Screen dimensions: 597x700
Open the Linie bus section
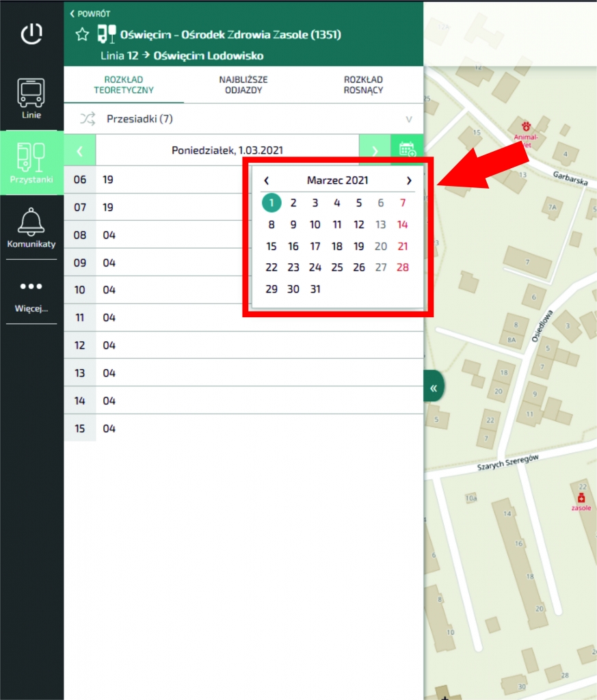click(31, 98)
